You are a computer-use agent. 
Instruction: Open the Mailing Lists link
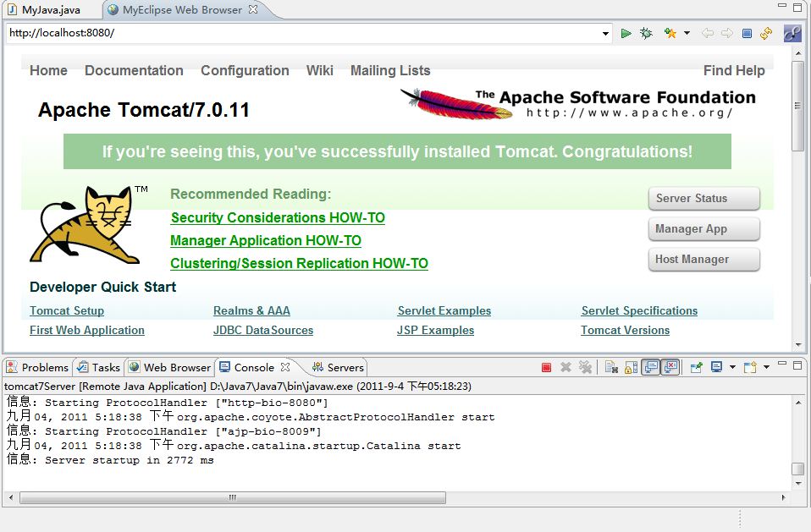[x=390, y=71]
